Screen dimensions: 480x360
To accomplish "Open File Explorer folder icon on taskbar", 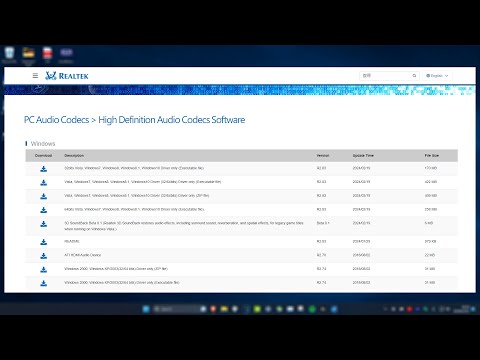I will tap(224, 309).
